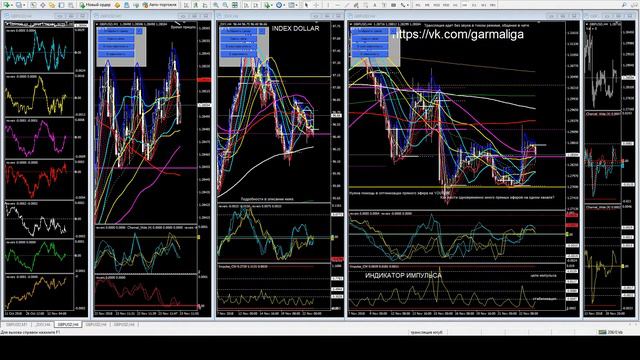Switch timeframe to M5

pos(427,4)
